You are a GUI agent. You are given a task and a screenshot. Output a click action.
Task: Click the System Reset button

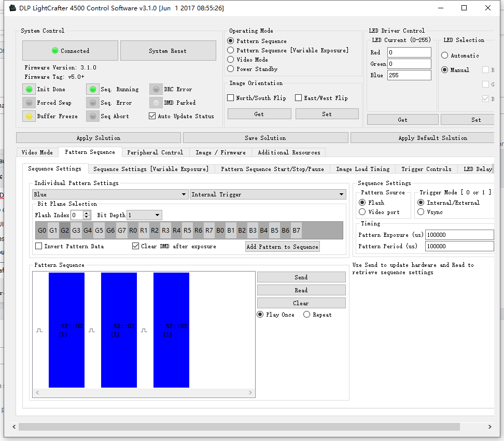168,51
